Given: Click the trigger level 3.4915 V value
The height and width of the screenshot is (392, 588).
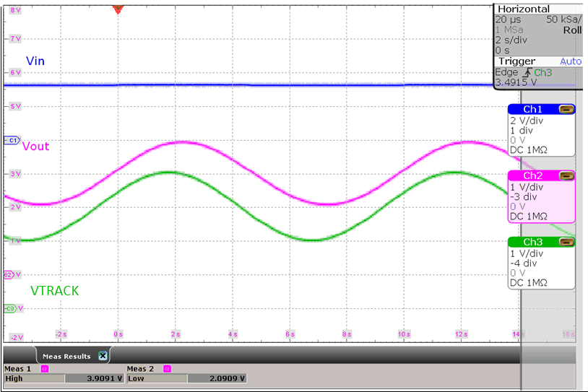Looking at the screenshot, I should coord(516,82).
